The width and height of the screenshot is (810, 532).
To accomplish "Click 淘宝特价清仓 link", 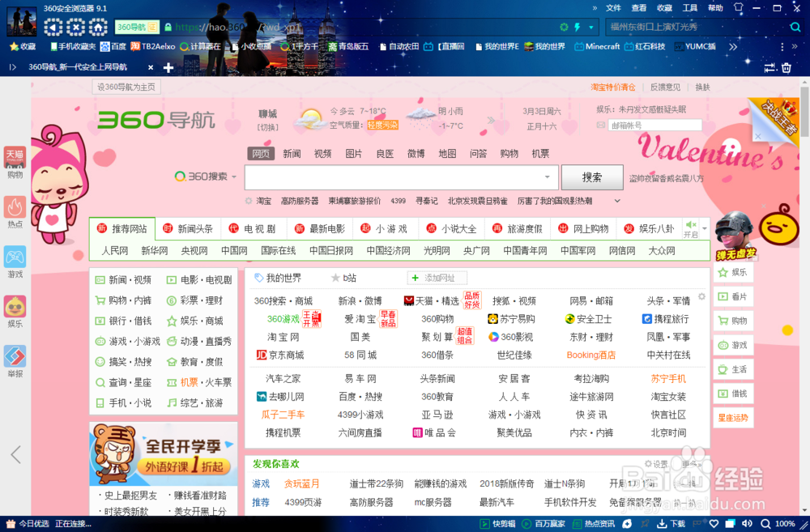I will (613, 87).
